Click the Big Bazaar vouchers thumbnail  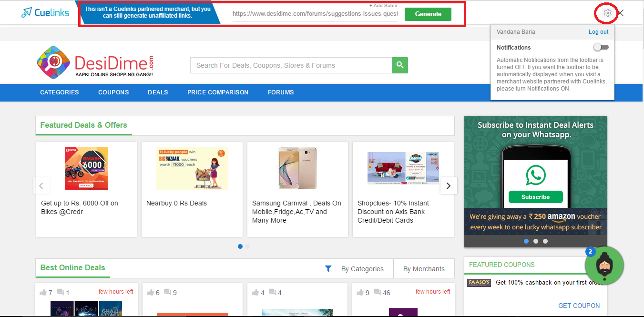[x=192, y=168]
